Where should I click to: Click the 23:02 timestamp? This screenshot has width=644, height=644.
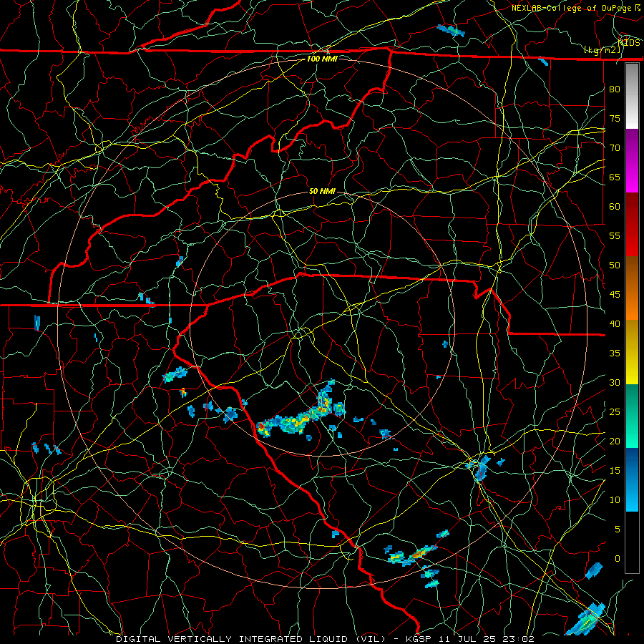pyautogui.click(x=519, y=639)
